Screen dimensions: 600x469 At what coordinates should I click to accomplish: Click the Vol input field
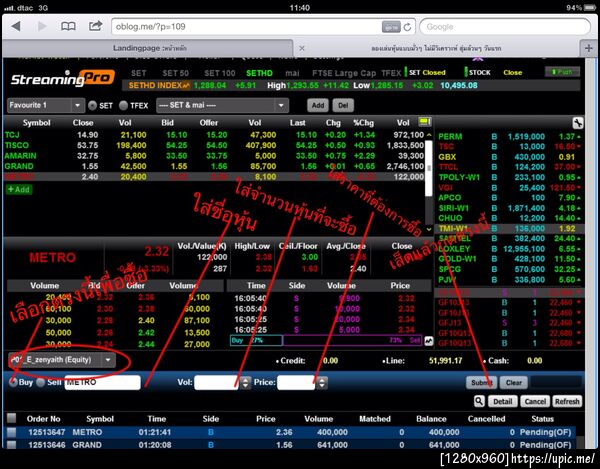point(217,383)
